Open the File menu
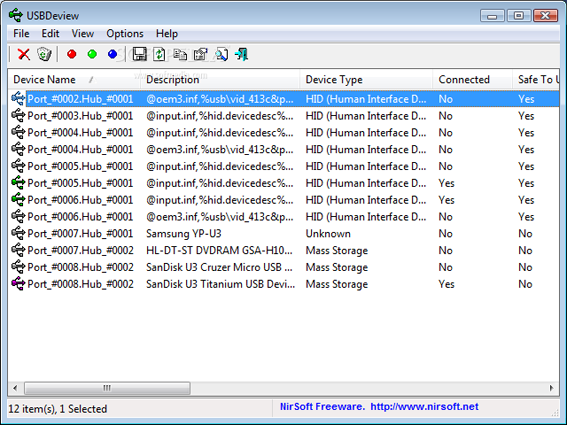The image size is (567, 425). [x=21, y=34]
